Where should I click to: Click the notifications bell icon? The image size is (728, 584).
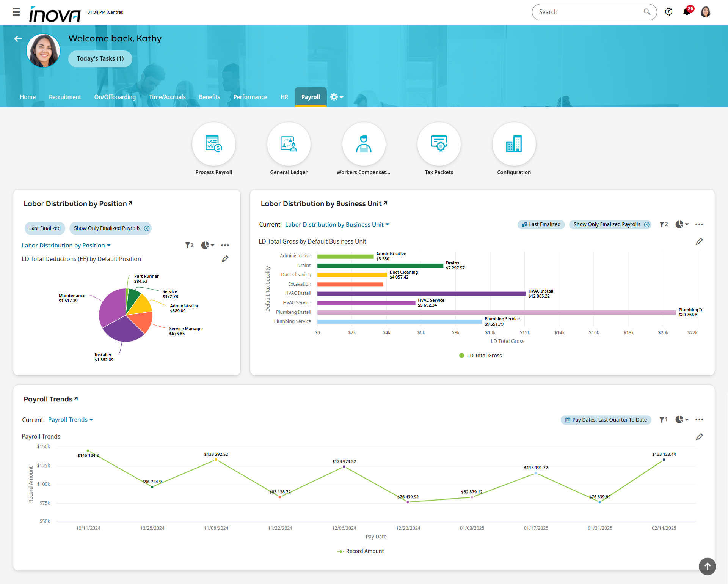click(x=687, y=12)
